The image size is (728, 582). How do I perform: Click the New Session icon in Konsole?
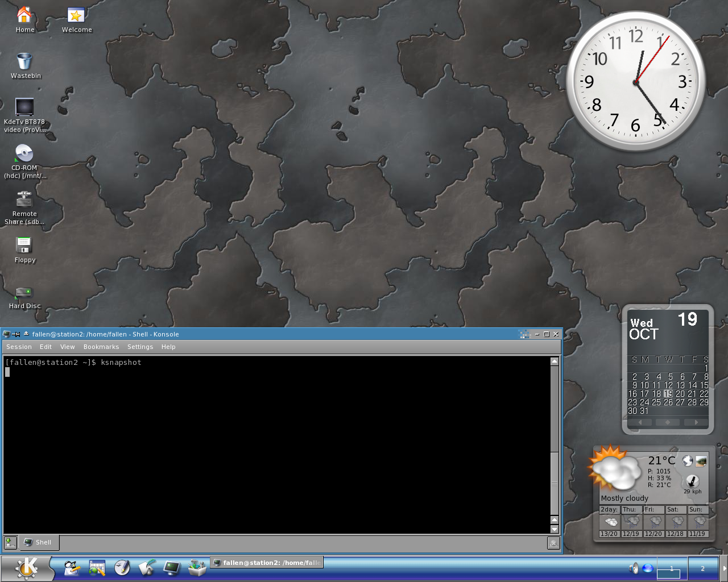pyautogui.click(x=10, y=542)
